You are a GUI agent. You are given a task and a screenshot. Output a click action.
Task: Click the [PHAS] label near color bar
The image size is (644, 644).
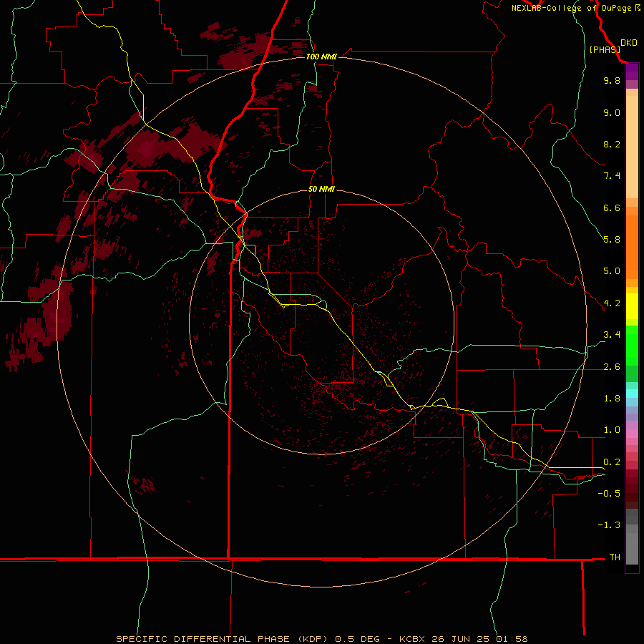pos(605,49)
